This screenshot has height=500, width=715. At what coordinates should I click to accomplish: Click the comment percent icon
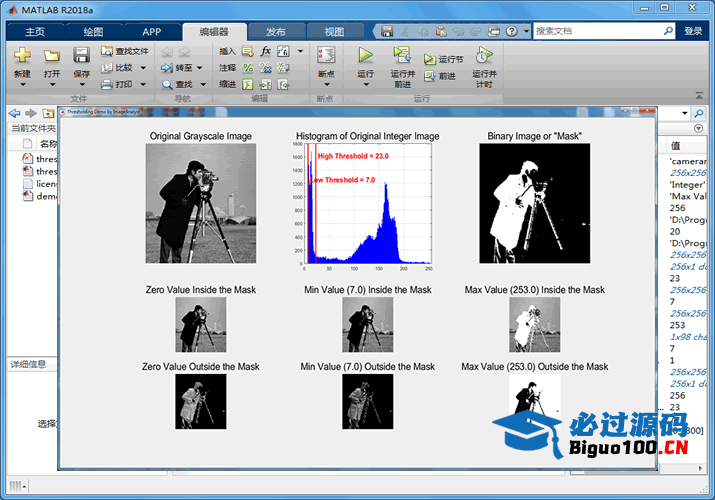click(x=248, y=68)
